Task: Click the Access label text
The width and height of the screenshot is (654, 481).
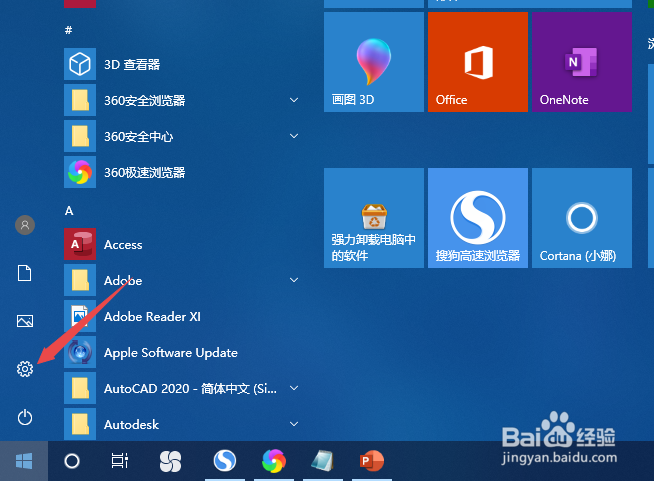Action: coord(123,245)
